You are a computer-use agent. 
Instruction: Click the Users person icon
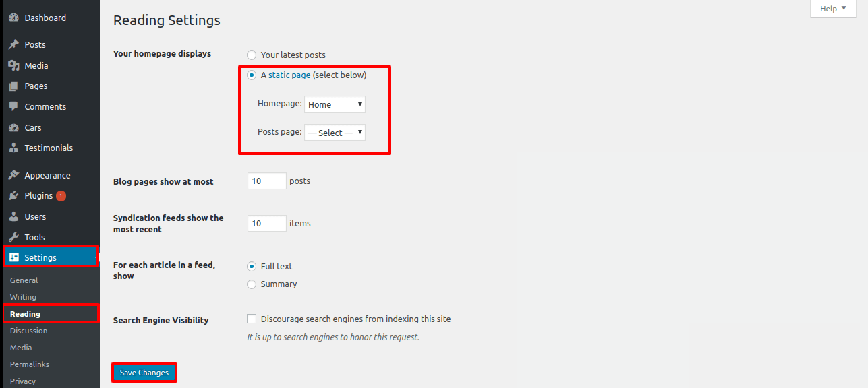[13, 217]
